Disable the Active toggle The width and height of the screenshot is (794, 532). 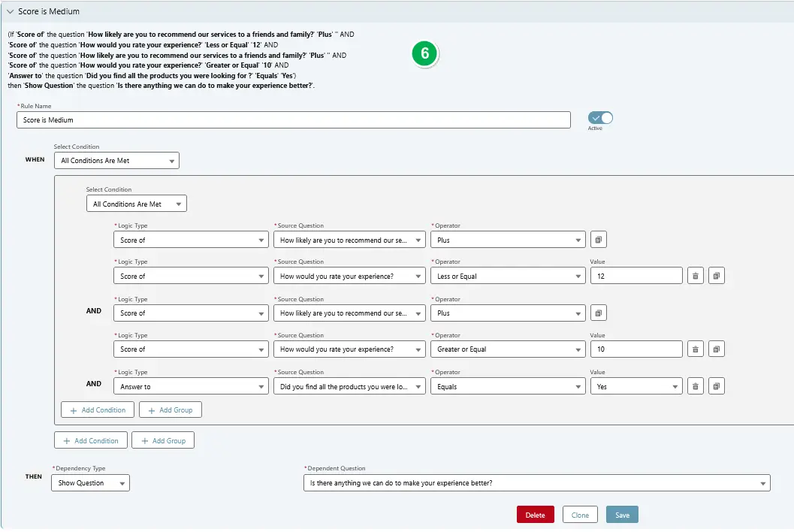pos(599,119)
